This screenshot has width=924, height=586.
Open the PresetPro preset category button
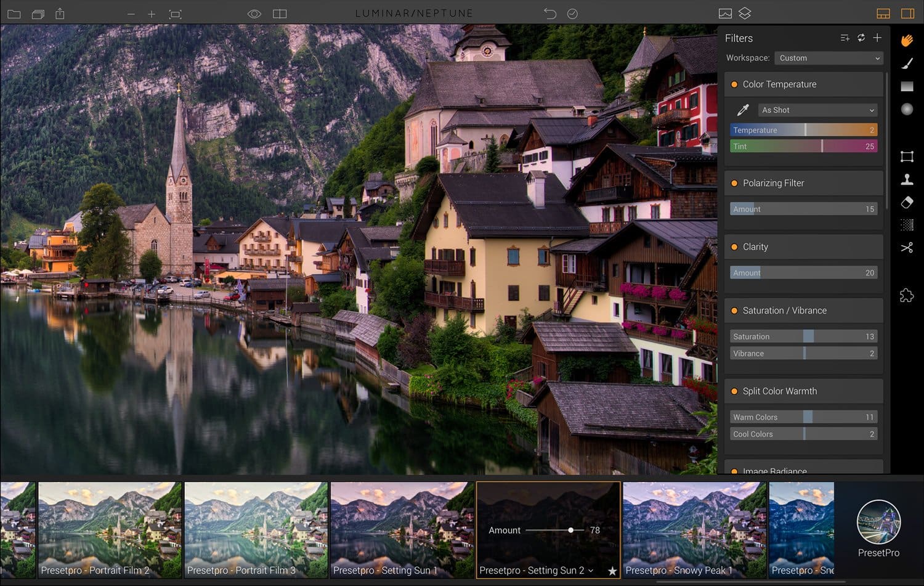click(879, 529)
